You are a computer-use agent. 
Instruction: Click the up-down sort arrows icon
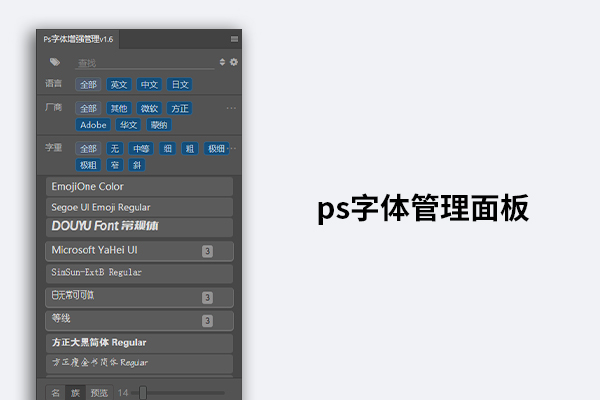222,62
